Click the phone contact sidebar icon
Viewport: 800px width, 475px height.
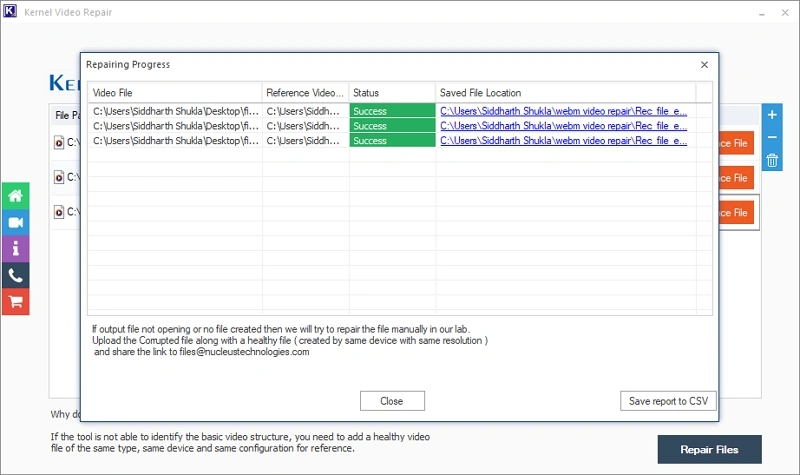15,276
